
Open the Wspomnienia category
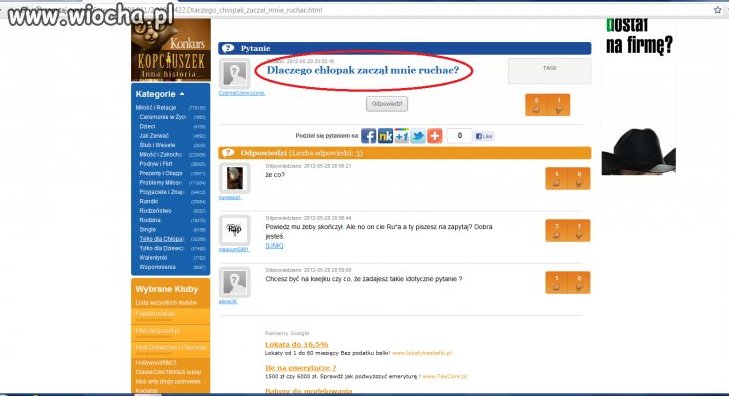pos(158,267)
